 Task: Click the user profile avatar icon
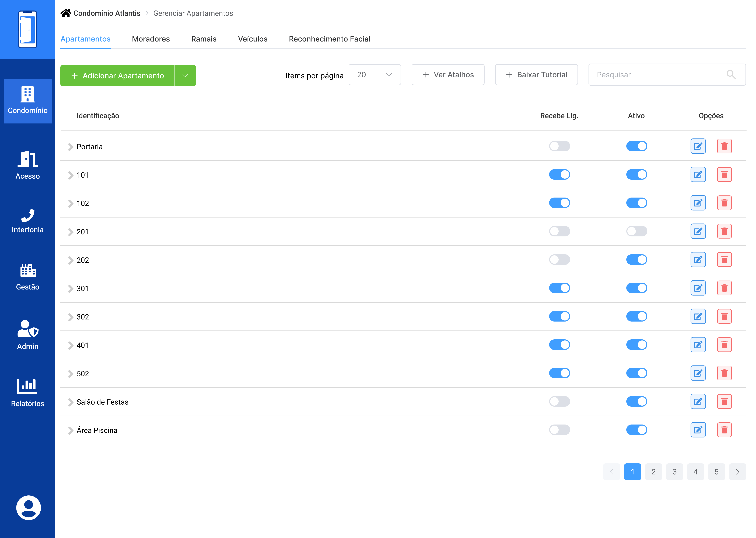coord(29,508)
